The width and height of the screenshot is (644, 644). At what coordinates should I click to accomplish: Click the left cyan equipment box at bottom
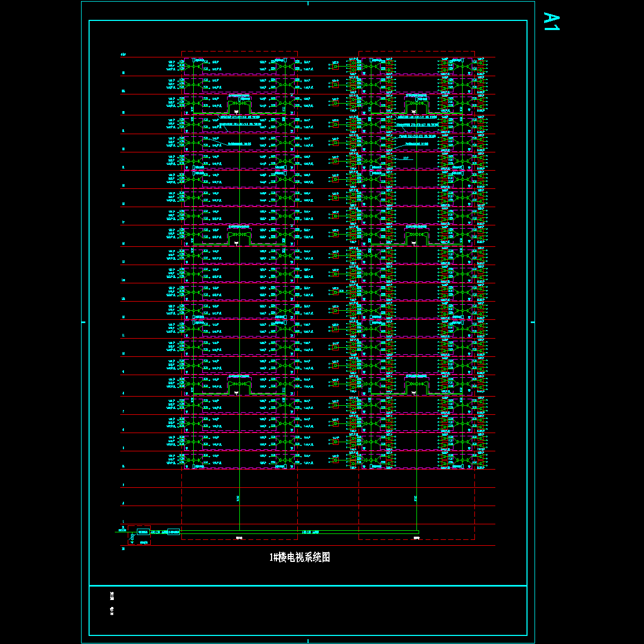(x=143, y=532)
